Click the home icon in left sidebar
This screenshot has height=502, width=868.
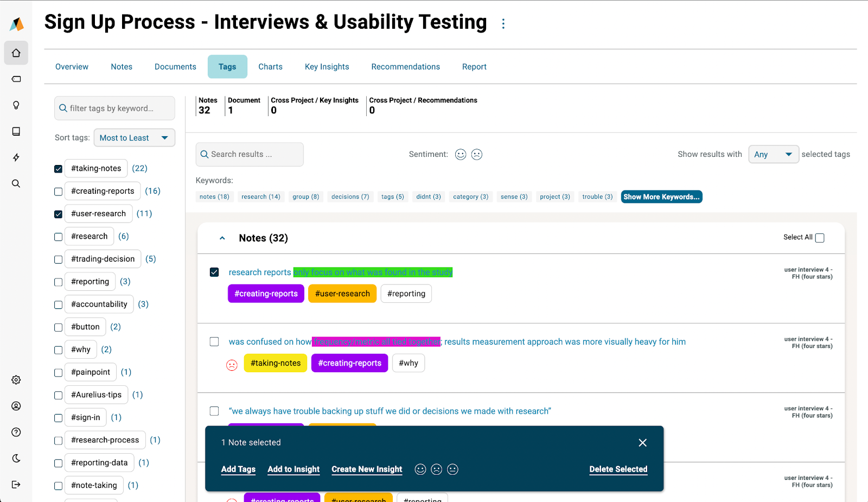click(16, 53)
